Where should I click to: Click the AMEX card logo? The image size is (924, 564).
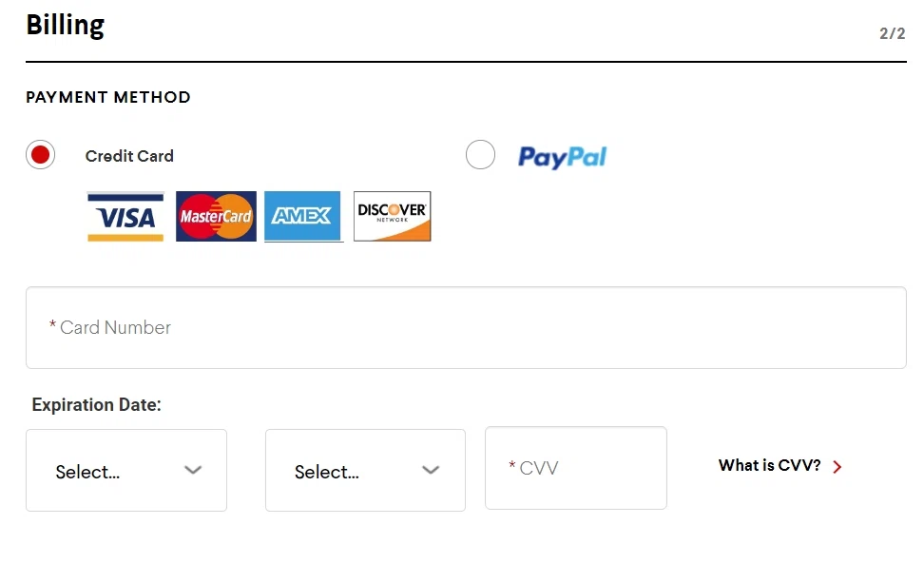[x=303, y=217]
